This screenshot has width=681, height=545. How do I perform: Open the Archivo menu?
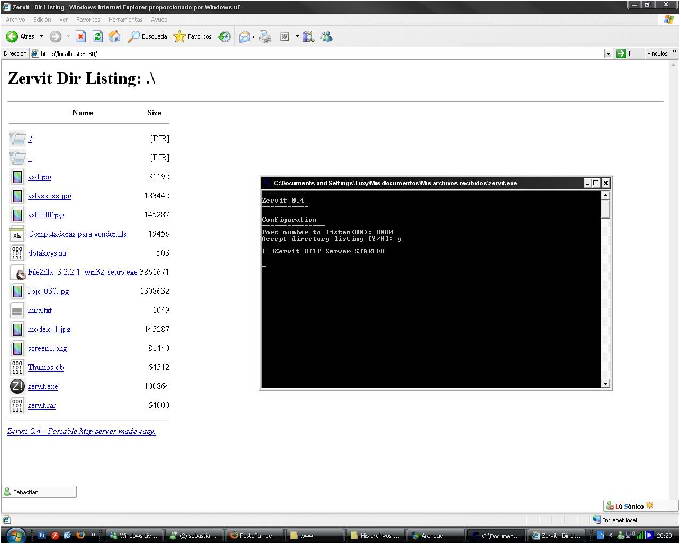click(x=15, y=20)
